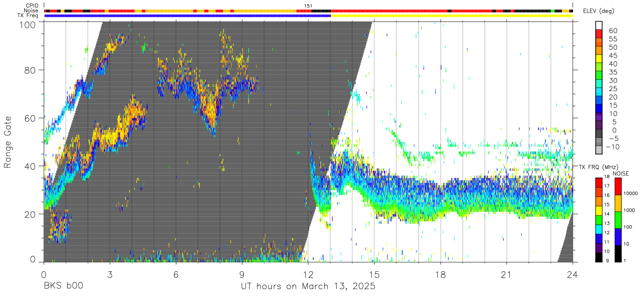Image resolution: width=644 pixels, height=297 pixels.
Task: Click 'UT hours on March 13, 2025' axis title
Action: [308, 287]
